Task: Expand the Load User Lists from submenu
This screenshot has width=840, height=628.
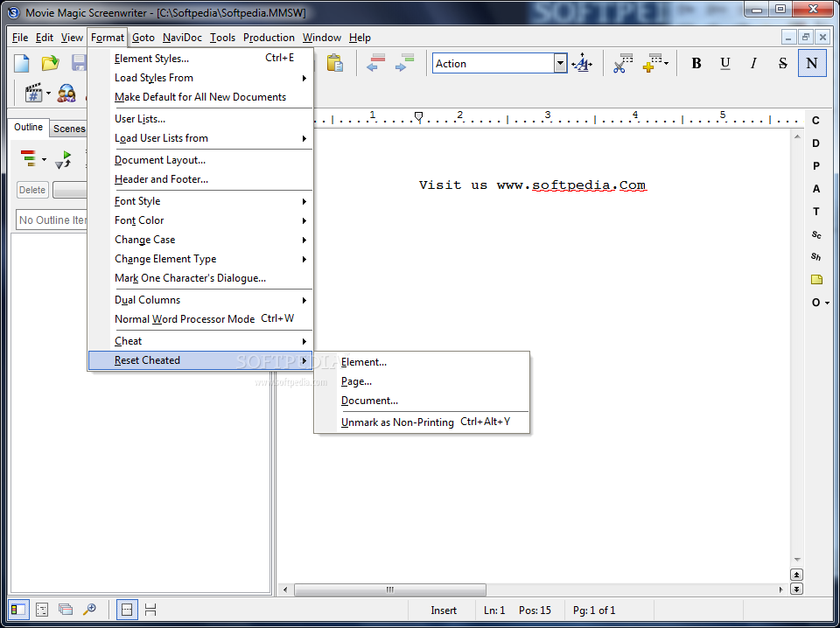Action: pyautogui.click(x=199, y=138)
